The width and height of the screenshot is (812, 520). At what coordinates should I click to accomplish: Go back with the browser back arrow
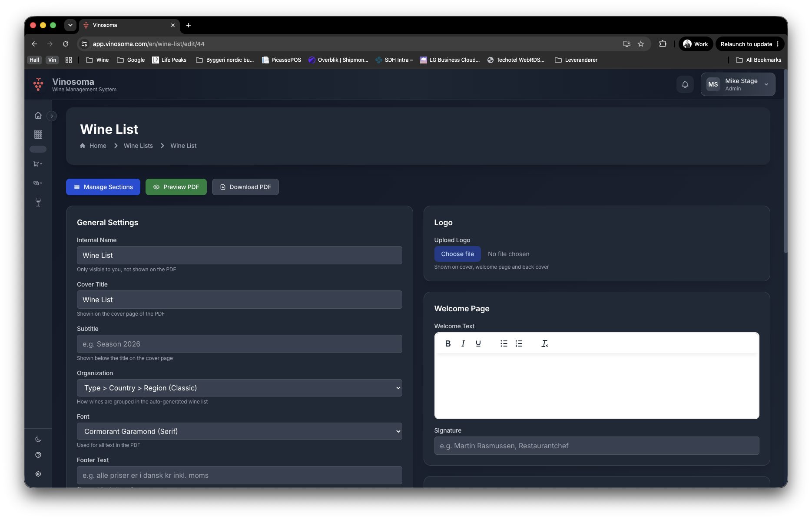tap(34, 44)
